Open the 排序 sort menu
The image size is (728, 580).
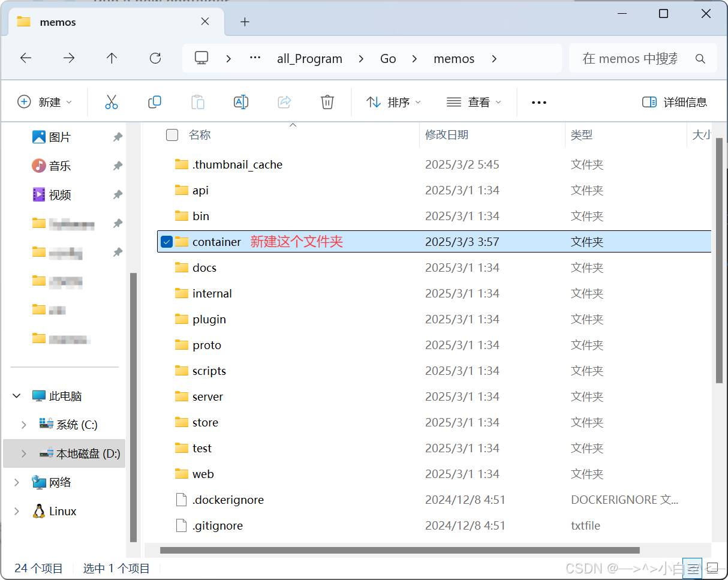point(393,102)
